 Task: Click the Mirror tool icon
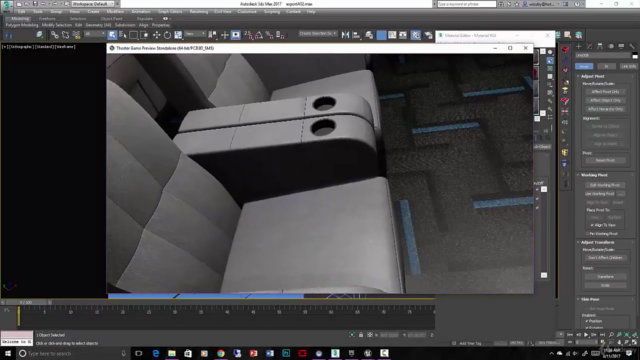pyautogui.click(x=345, y=35)
